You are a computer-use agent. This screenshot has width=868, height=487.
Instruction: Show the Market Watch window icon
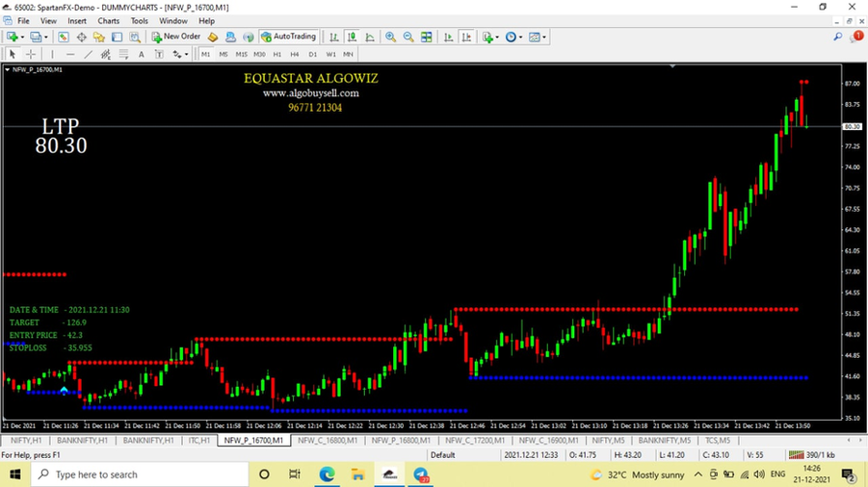pyautogui.click(x=64, y=37)
